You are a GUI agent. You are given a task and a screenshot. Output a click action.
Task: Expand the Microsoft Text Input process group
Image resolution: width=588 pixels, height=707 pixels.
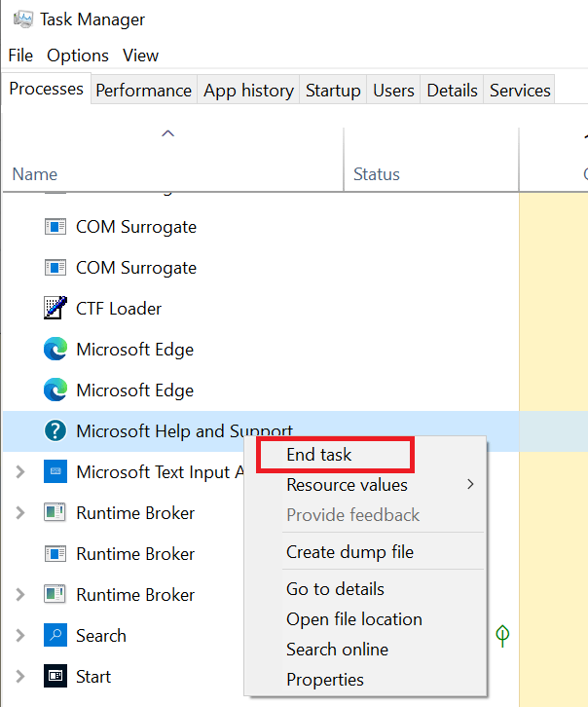click(x=20, y=472)
